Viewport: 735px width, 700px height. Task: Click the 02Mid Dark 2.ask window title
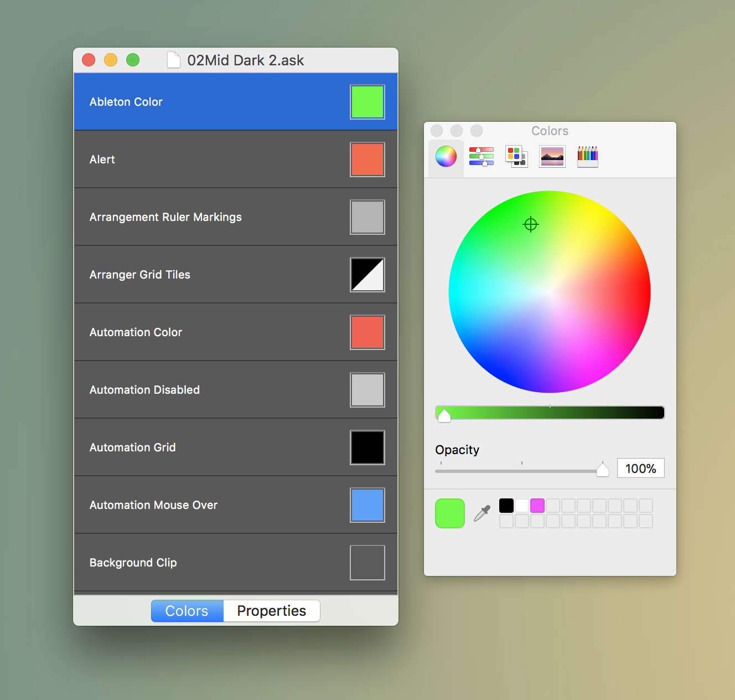click(x=246, y=60)
